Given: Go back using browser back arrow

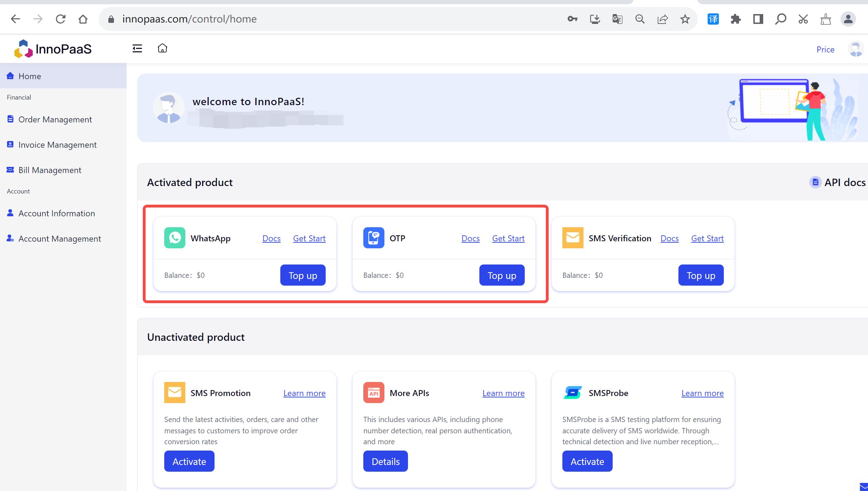Looking at the screenshot, I should click(x=15, y=19).
